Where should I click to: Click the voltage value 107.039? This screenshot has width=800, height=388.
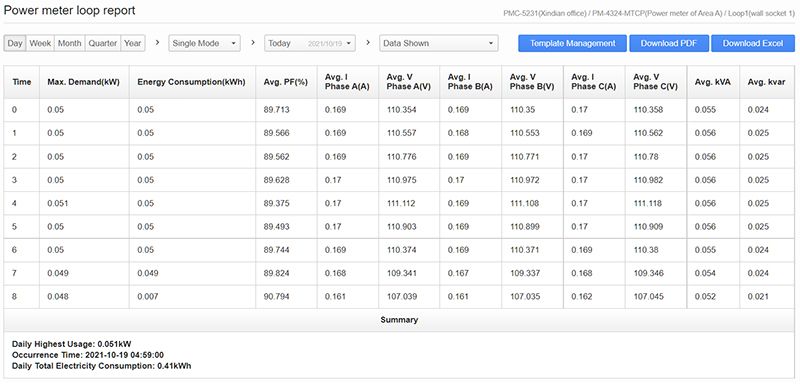click(x=402, y=297)
